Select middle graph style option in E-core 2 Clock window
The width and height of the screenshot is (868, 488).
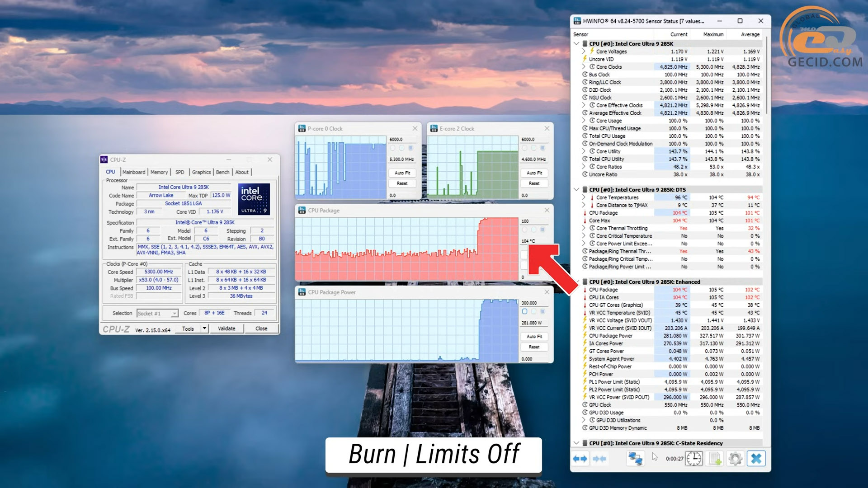[533, 148]
